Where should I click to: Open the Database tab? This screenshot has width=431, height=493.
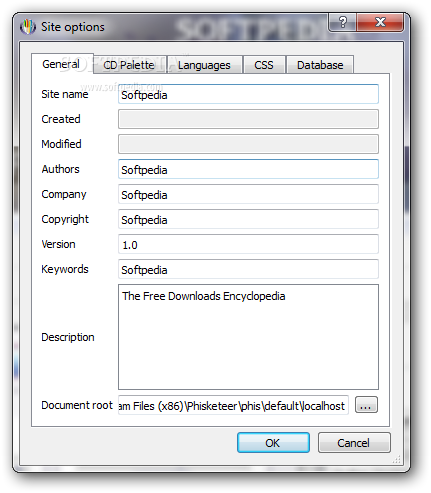click(320, 65)
